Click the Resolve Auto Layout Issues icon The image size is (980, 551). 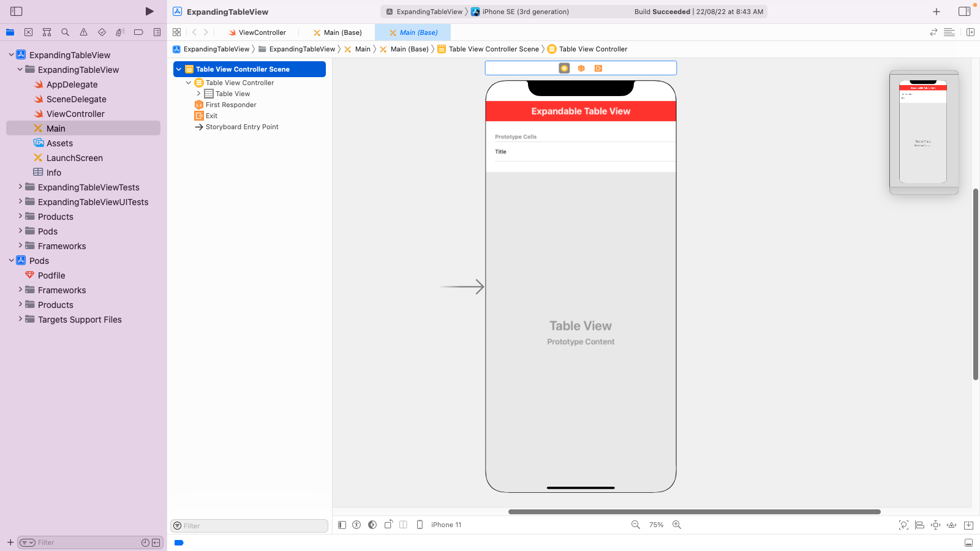click(952, 525)
